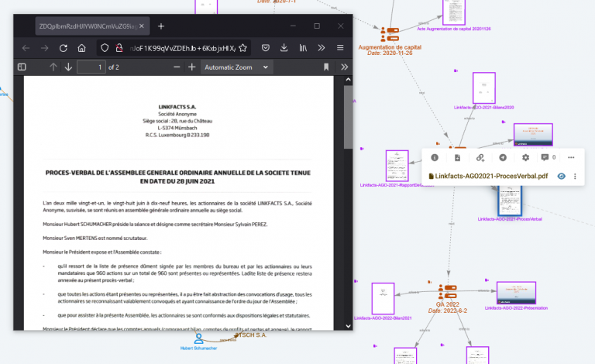Viewport: 595px width, 364px height.
Task: Open vertical dots menu beside PDF filename
Action: pos(575,177)
